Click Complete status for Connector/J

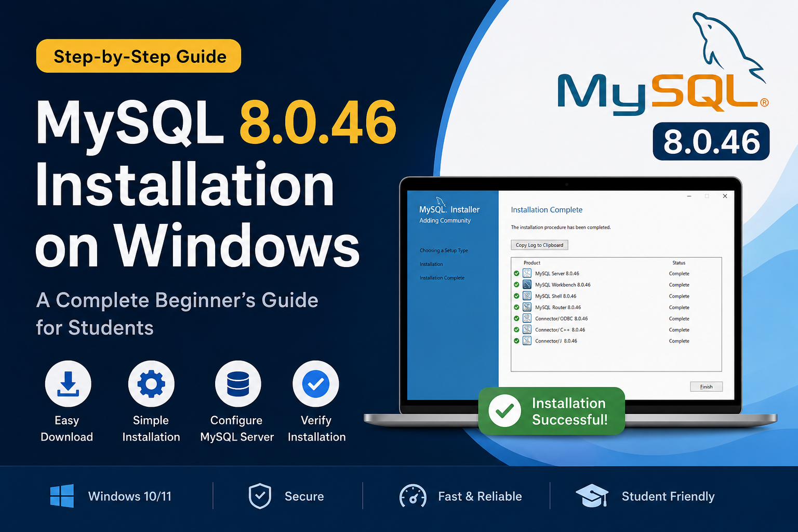[679, 341]
